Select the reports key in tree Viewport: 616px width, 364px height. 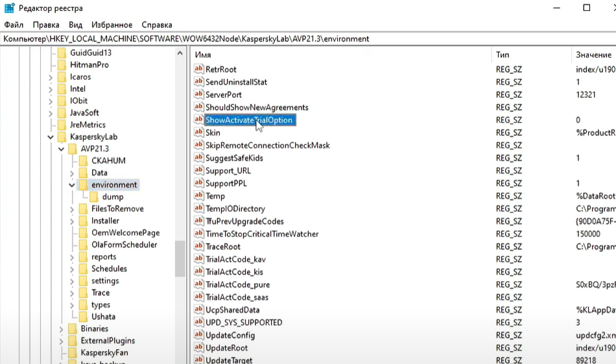click(104, 257)
